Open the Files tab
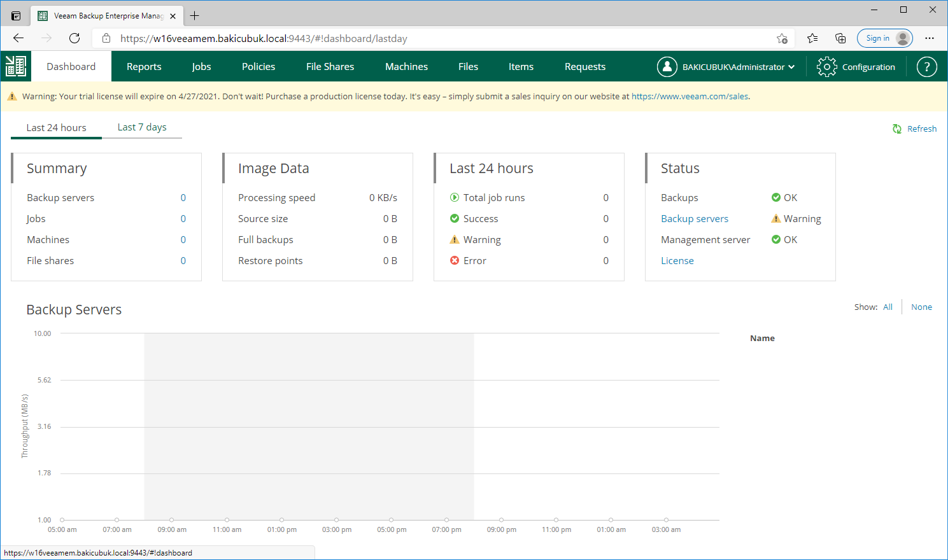This screenshot has height=560, width=948. (x=468, y=66)
